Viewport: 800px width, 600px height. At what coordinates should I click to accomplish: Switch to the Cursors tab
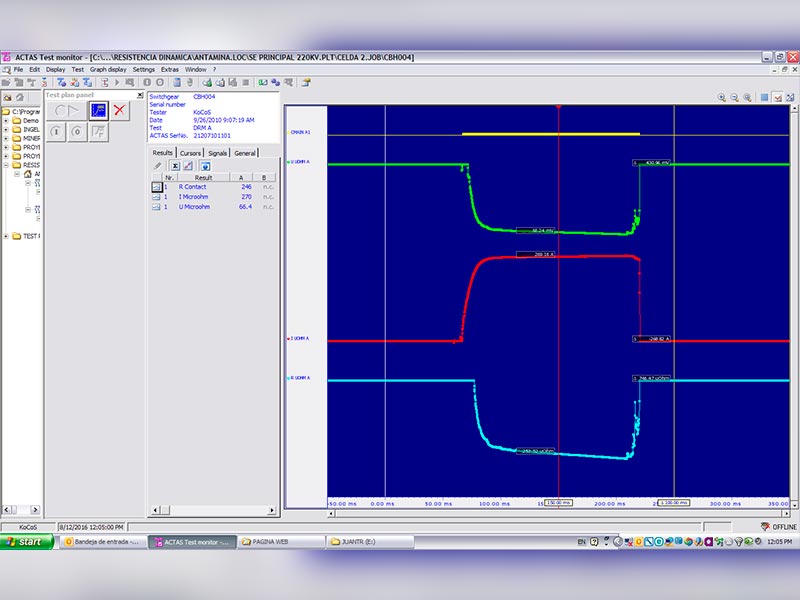click(190, 152)
